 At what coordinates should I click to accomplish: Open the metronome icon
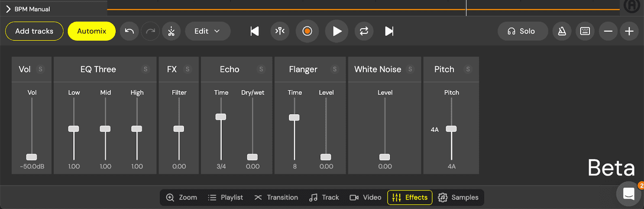coord(562,31)
